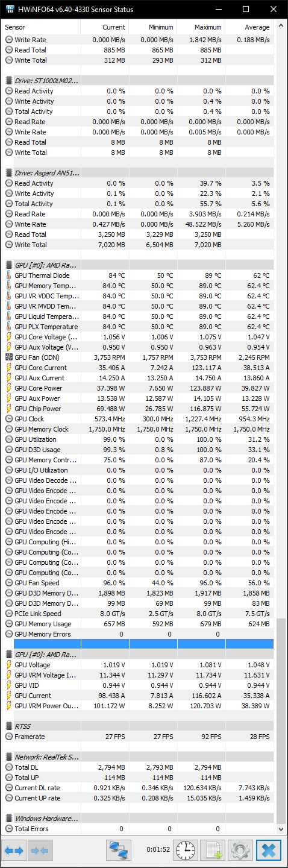Open the network remote monitoring computers icon
288x868 pixels.
(119, 851)
